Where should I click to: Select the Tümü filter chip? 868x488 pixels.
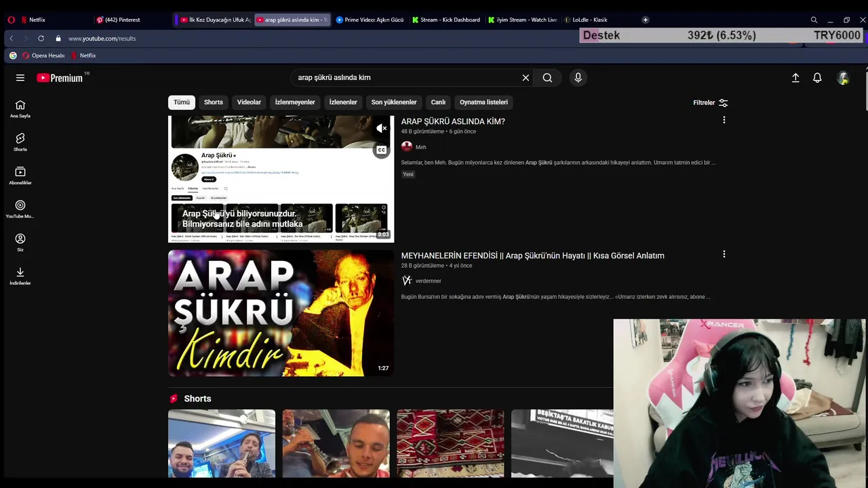[182, 102]
